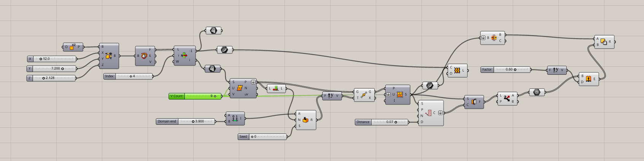Click the surface parameter feeding Divide Surface

point(213,69)
